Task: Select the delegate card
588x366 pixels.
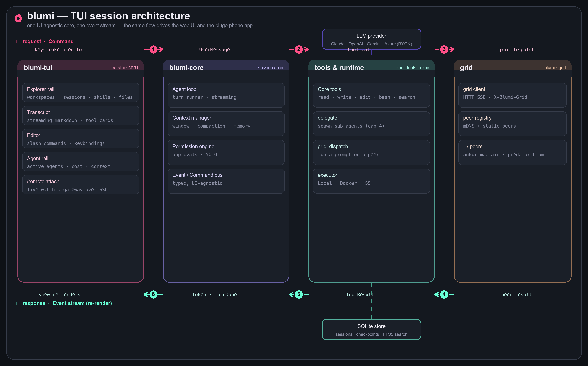Action: tap(371, 124)
